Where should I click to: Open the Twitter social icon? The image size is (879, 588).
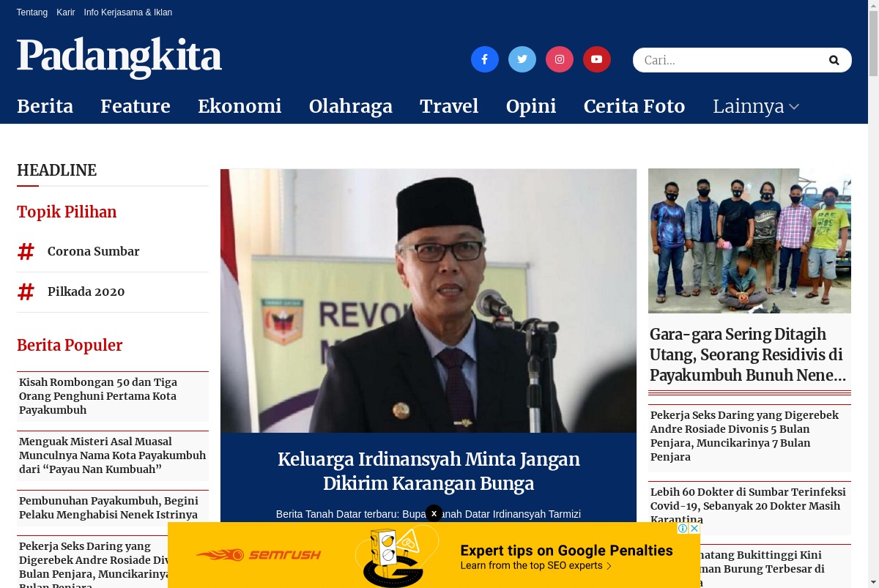click(x=522, y=59)
